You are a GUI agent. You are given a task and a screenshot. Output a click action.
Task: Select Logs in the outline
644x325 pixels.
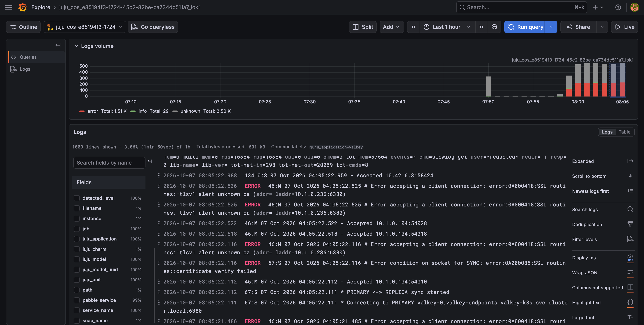37,69
